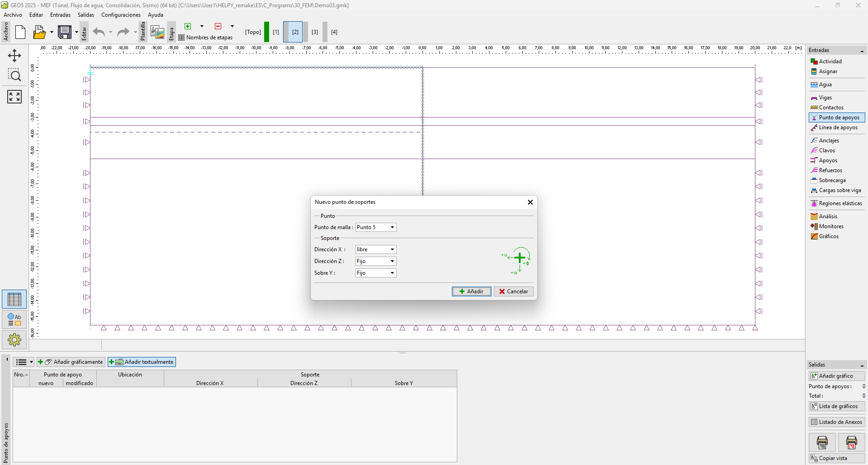Open the Punto de malla dropdown
Viewport: 868px width, 465px height.
[392, 227]
